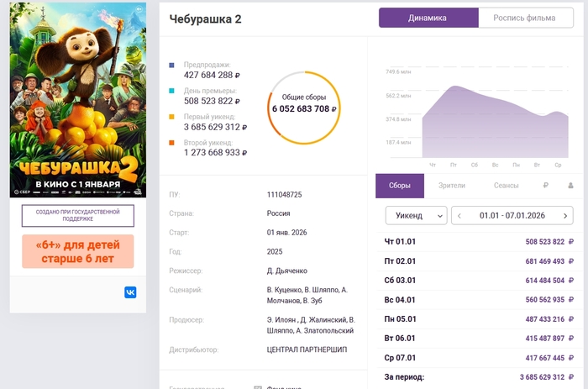Click the Чт 01.01 row

pyautogui.click(x=479, y=242)
